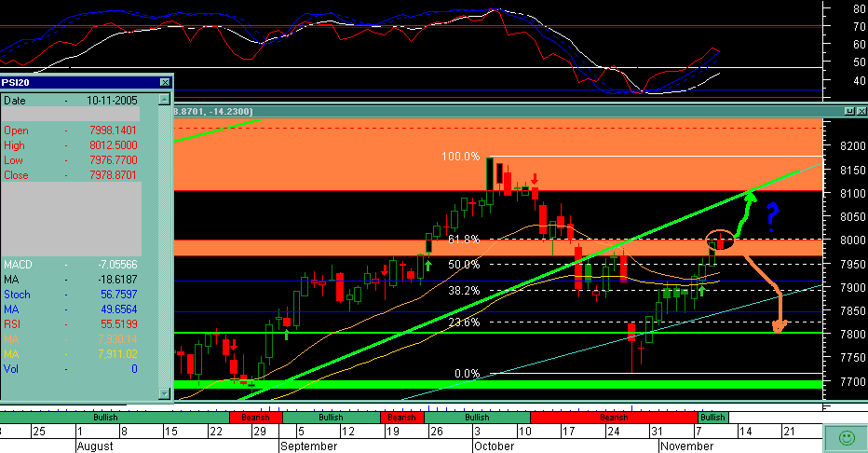The image size is (868, 453).
Task: Click the 7800 price axis label
Action: pyautogui.click(x=852, y=335)
